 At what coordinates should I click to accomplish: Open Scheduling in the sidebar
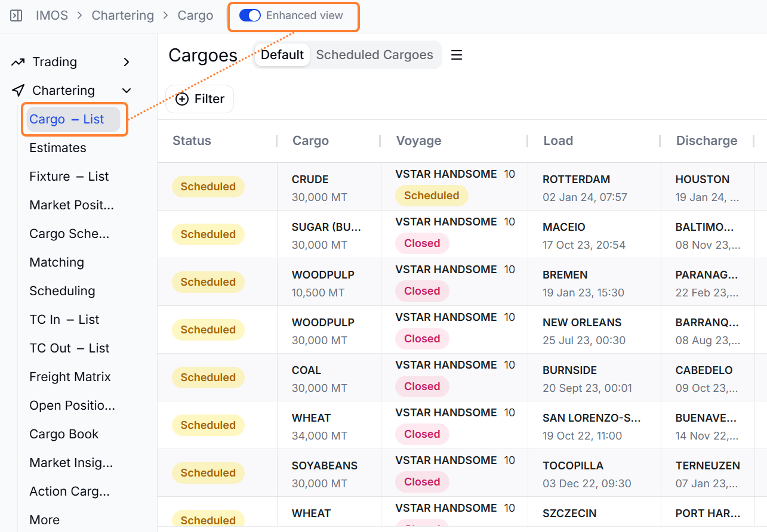pyautogui.click(x=62, y=291)
